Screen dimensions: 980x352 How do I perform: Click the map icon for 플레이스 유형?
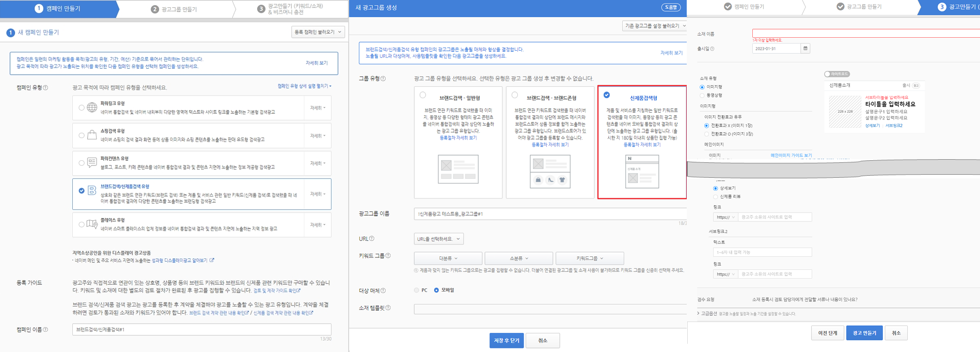(92, 224)
